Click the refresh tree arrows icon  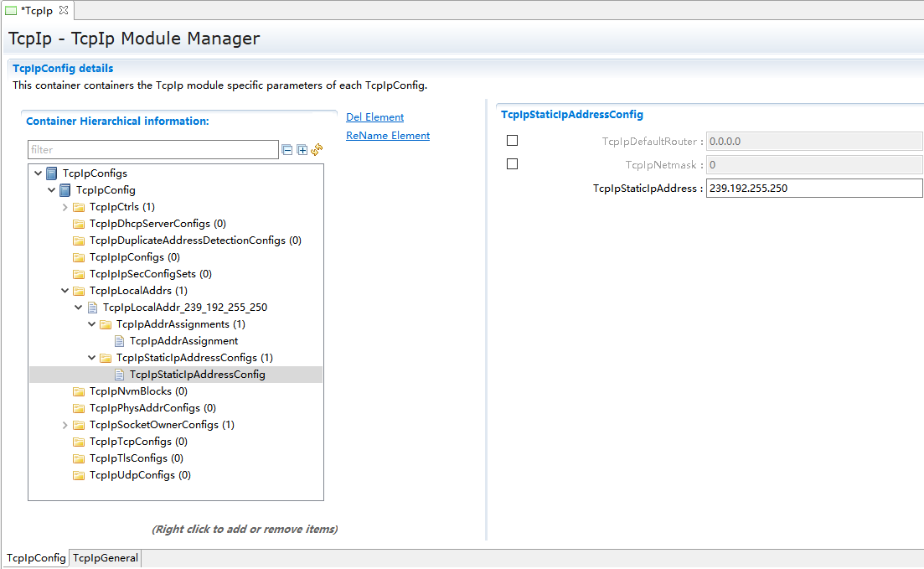click(x=317, y=150)
